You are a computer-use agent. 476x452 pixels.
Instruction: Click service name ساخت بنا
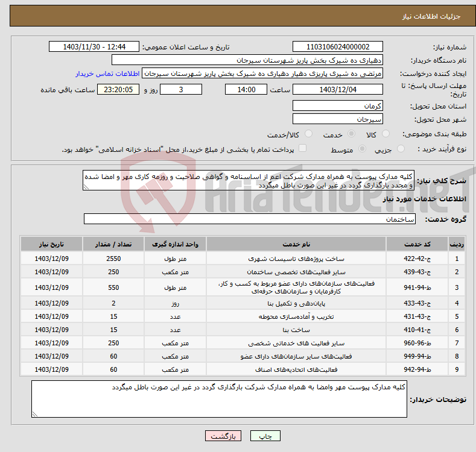point(296,330)
